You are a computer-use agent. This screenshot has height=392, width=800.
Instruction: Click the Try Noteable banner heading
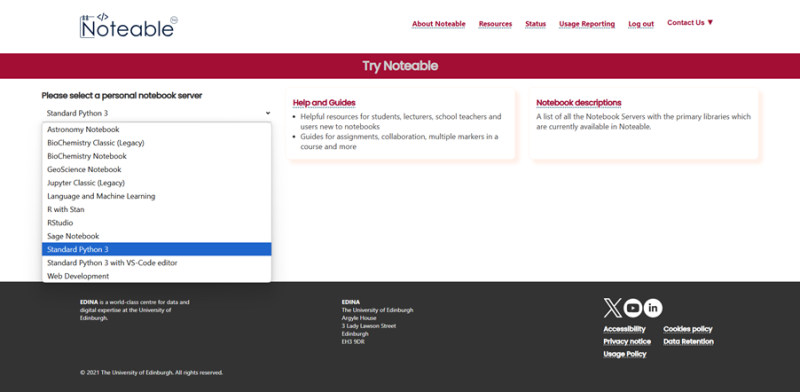click(x=400, y=66)
